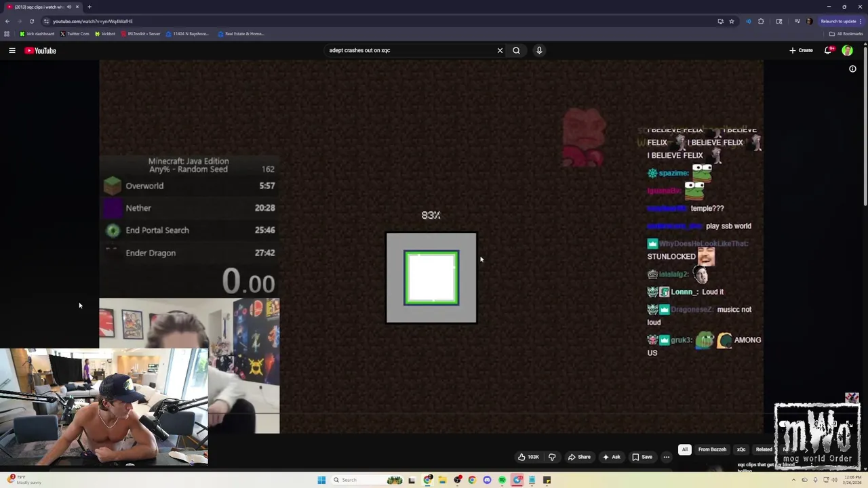
Task: Bookmark this page with star
Action: click(732, 21)
